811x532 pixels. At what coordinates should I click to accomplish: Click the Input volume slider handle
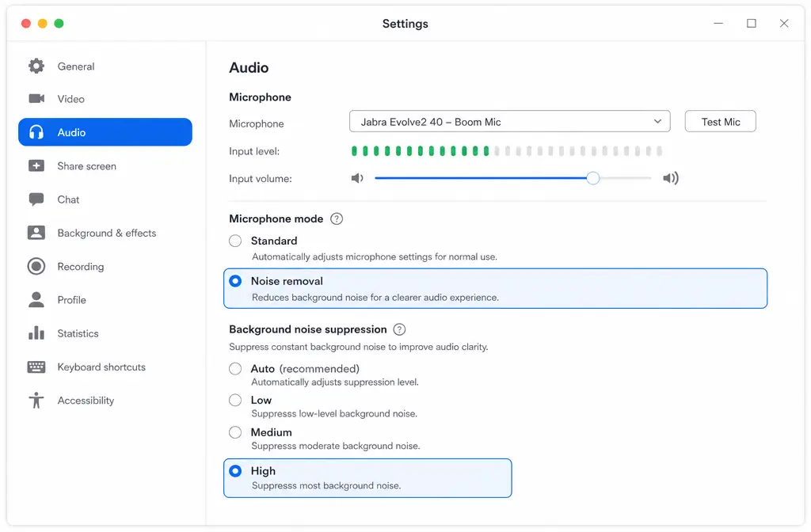pyautogui.click(x=592, y=178)
